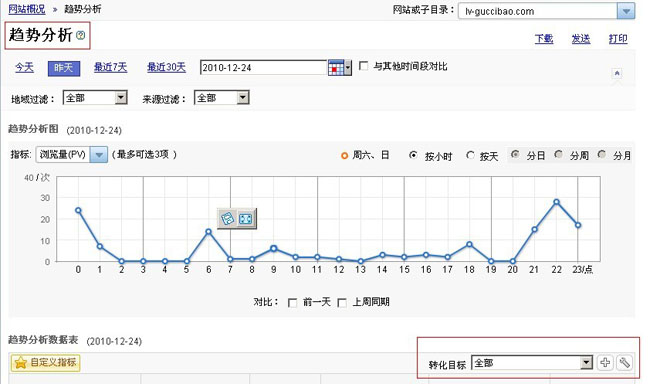This screenshot has height=384, width=650.
Task: Click the help question mark beside 趋势分析
Action: 81,35
